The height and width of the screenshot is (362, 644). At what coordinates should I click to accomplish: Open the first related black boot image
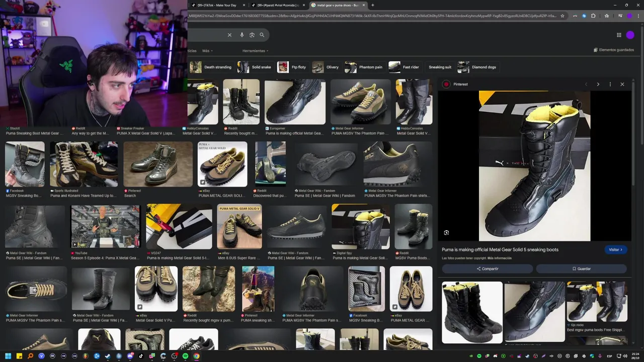click(x=472, y=312)
